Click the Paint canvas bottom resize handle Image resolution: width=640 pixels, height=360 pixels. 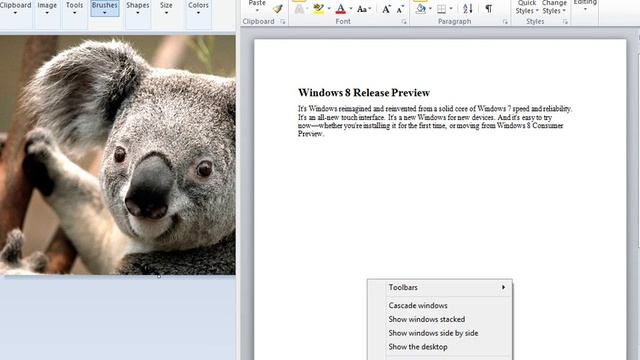(159, 276)
